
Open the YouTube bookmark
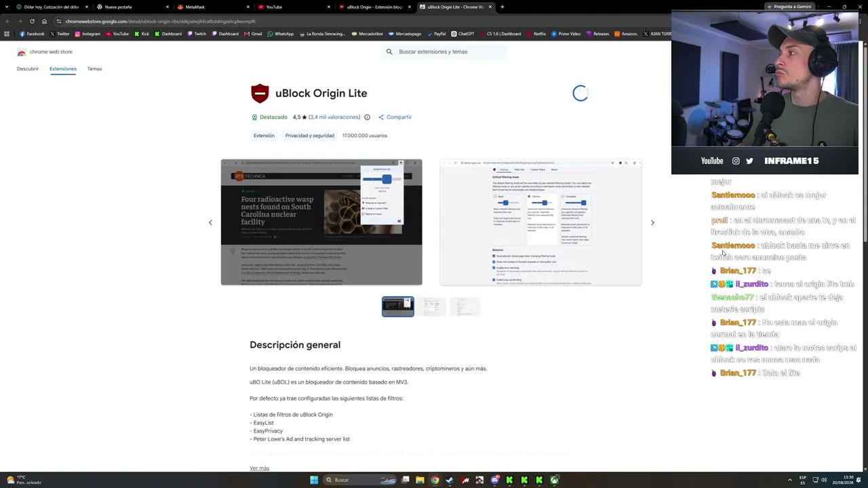click(117, 34)
